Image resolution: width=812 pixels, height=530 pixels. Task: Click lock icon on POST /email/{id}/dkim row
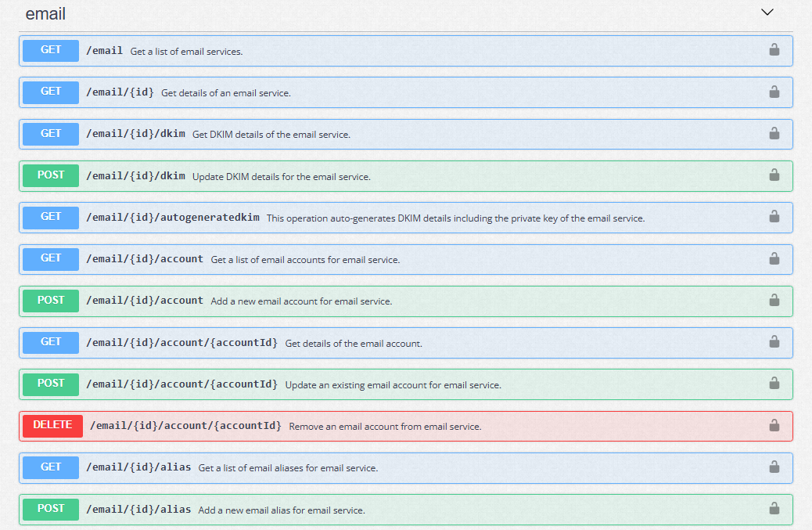tap(774, 175)
